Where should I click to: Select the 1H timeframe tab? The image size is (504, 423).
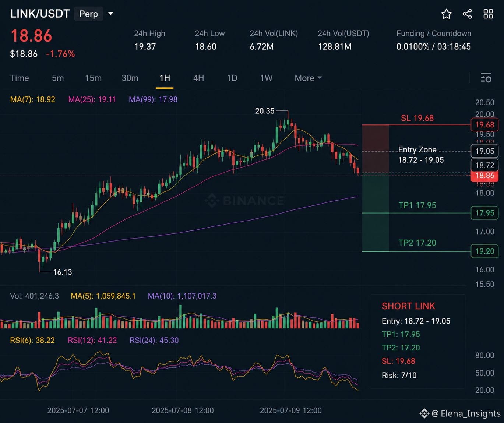point(165,78)
